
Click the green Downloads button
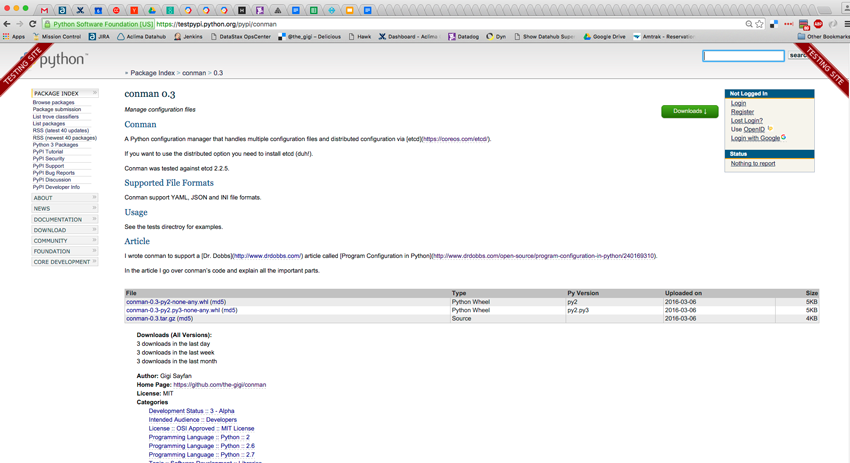[x=690, y=111]
